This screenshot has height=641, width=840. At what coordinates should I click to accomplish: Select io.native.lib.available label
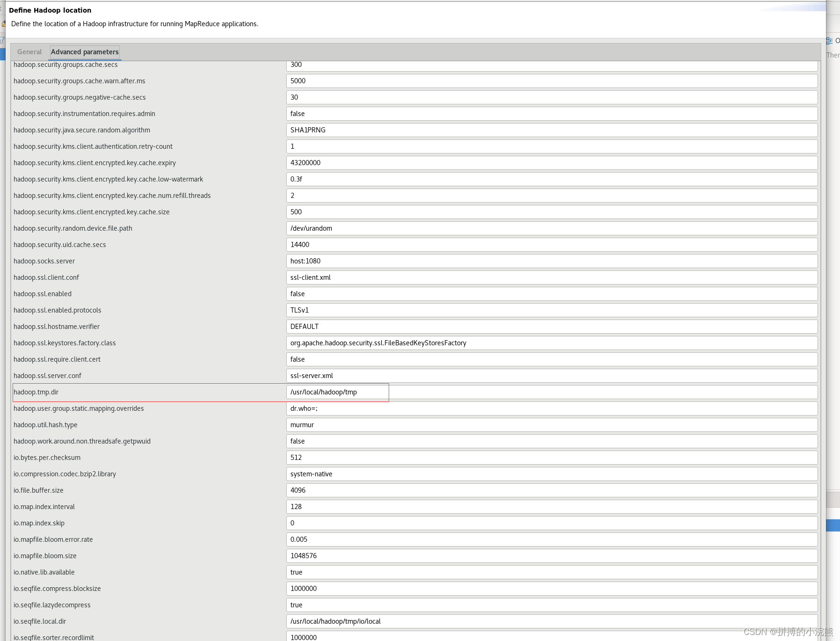click(x=44, y=572)
